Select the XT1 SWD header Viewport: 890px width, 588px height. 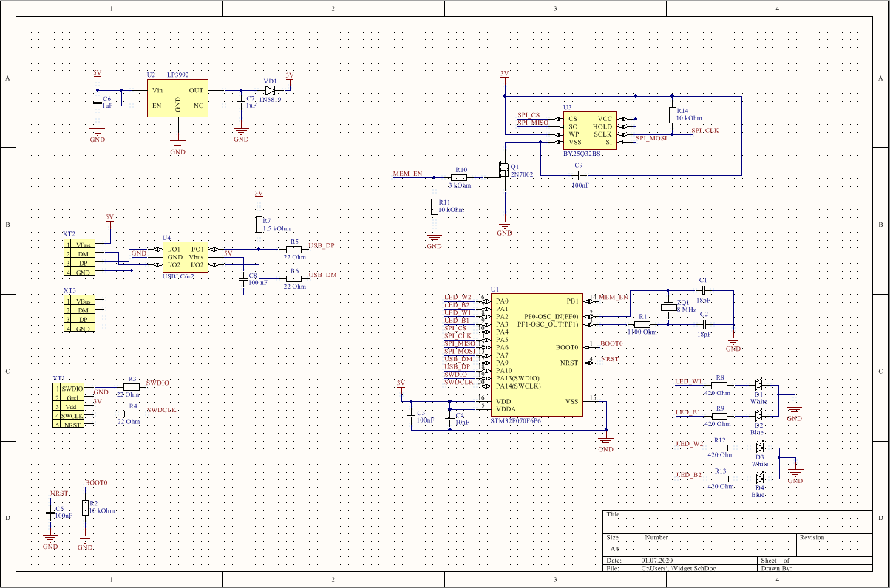(x=69, y=405)
